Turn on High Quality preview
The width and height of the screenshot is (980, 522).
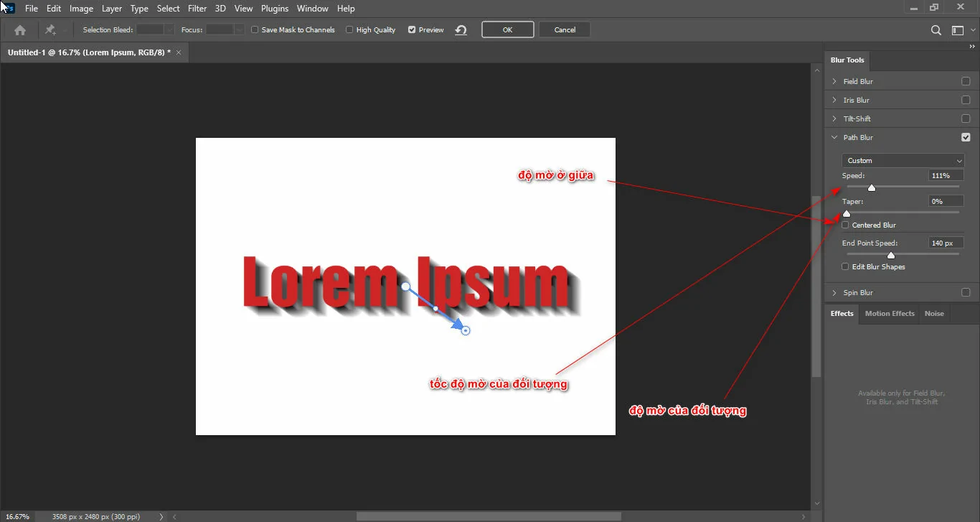click(349, 29)
